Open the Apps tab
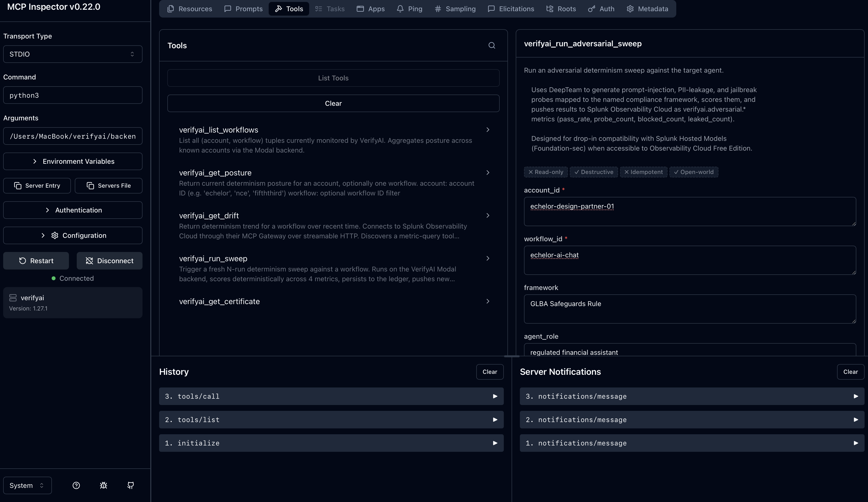This screenshot has width=868, height=502. 370,9
